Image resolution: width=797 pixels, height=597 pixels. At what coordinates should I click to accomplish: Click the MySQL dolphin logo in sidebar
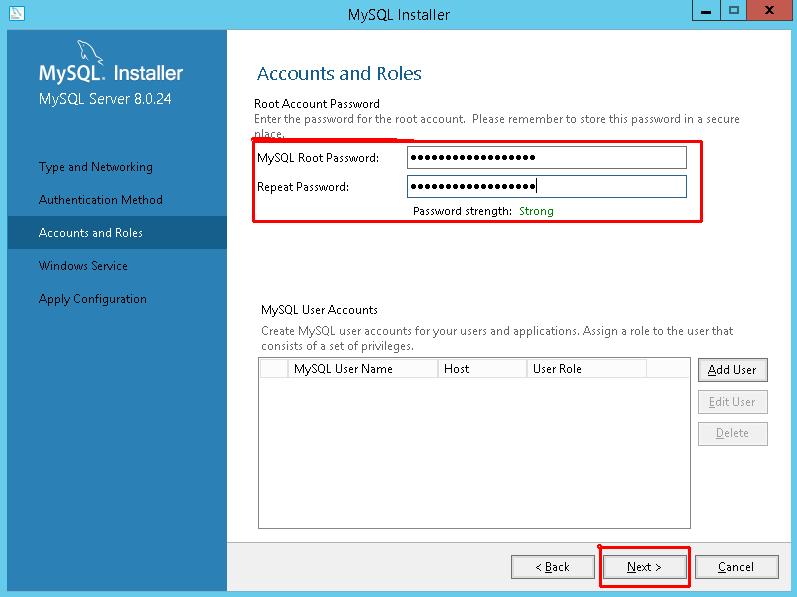(89, 53)
